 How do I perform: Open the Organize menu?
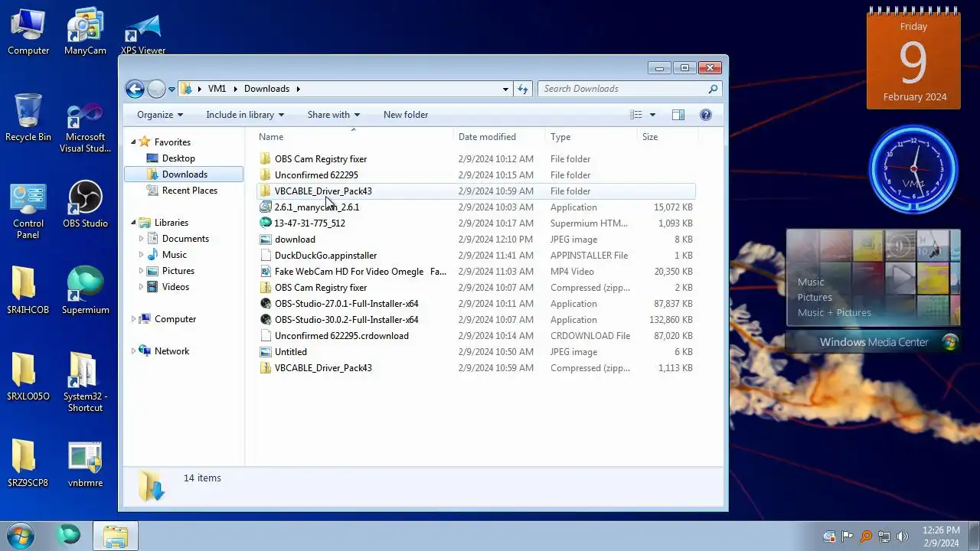tap(160, 115)
